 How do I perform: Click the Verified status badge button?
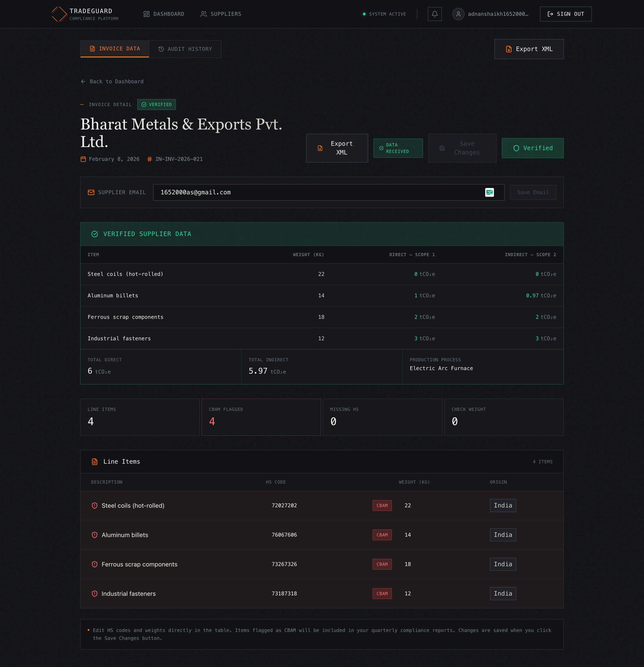(533, 148)
